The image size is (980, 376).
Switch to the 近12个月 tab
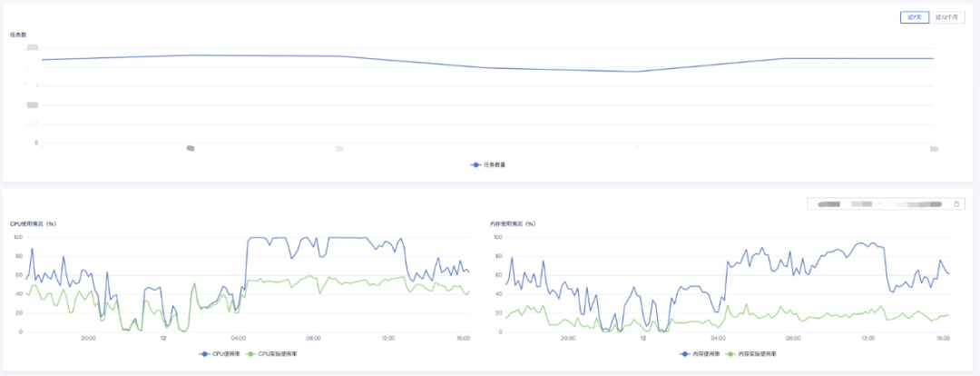pos(946,17)
